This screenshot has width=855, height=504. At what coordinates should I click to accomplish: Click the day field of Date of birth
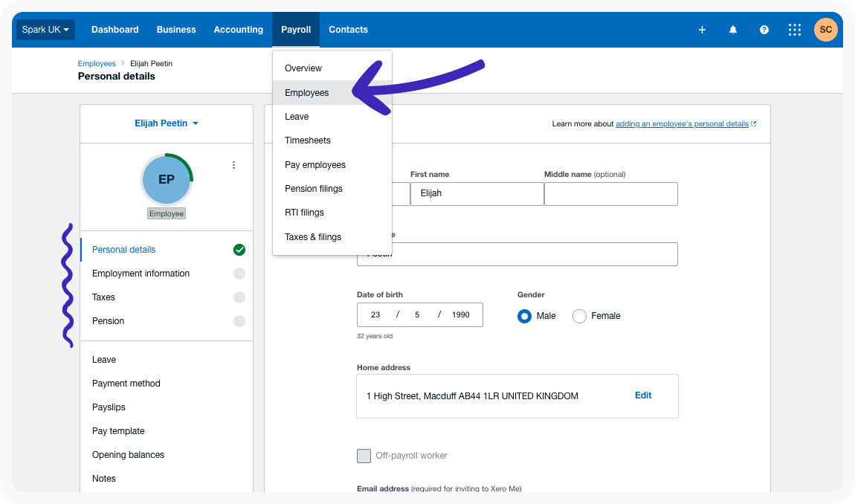tap(375, 314)
